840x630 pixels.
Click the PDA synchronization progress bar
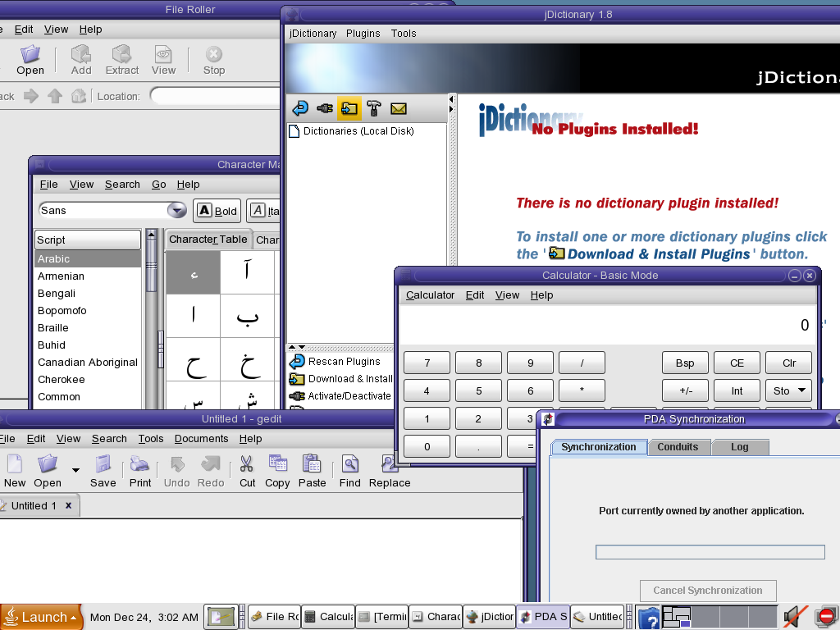point(710,552)
